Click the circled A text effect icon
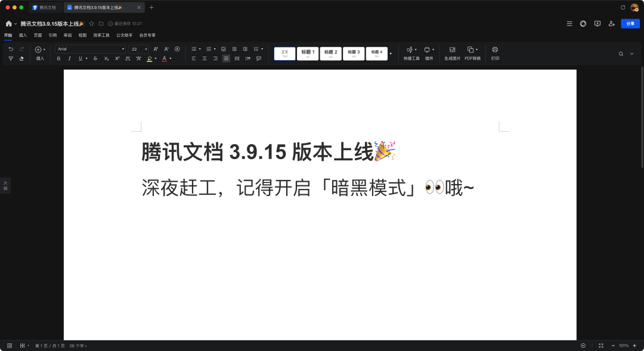The height and width of the screenshot is (351, 644). pyautogui.click(x=177, y=49)
